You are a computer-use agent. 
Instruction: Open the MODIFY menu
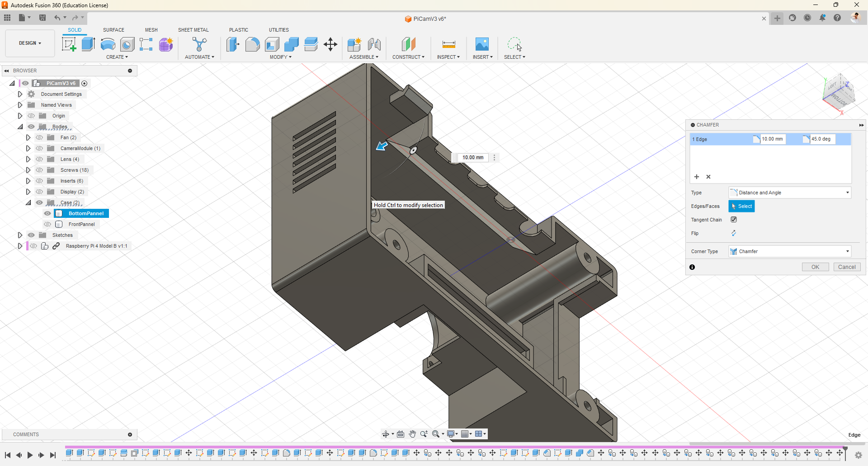point(281,57)
